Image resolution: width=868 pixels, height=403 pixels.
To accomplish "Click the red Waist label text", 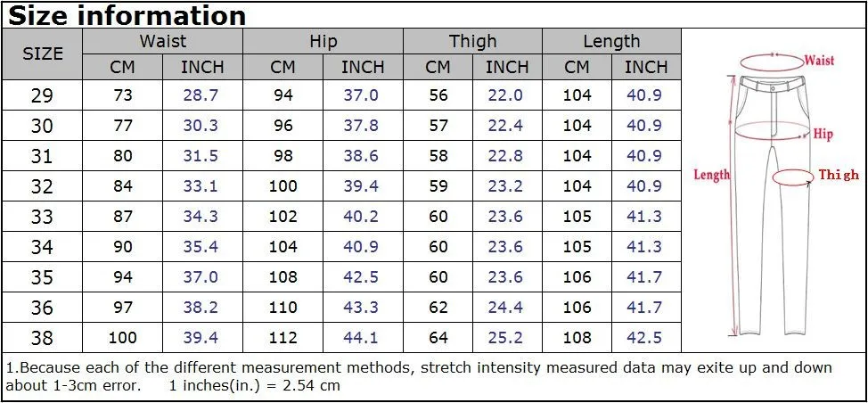I will tap(819, 61).
